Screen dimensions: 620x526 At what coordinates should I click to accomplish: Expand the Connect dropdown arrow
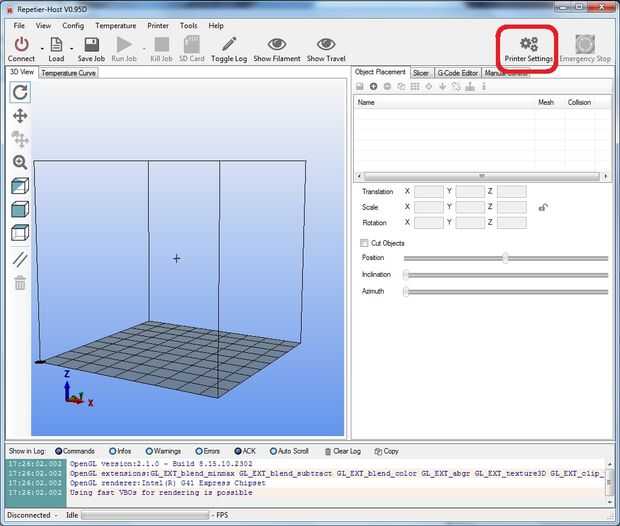pos(42,49)
